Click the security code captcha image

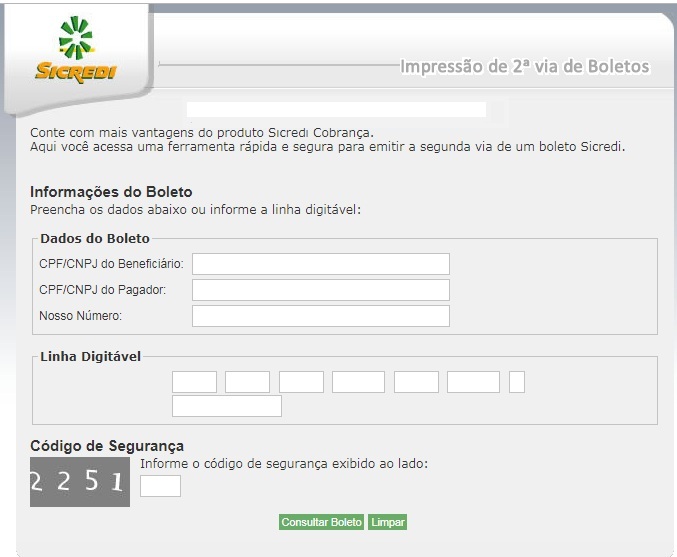[x=80, y=482]
